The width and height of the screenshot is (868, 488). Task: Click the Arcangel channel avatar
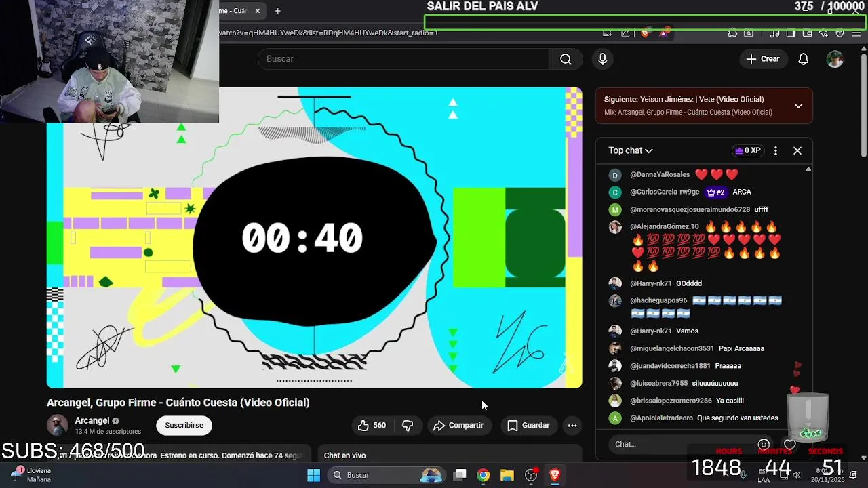point(57,425)
